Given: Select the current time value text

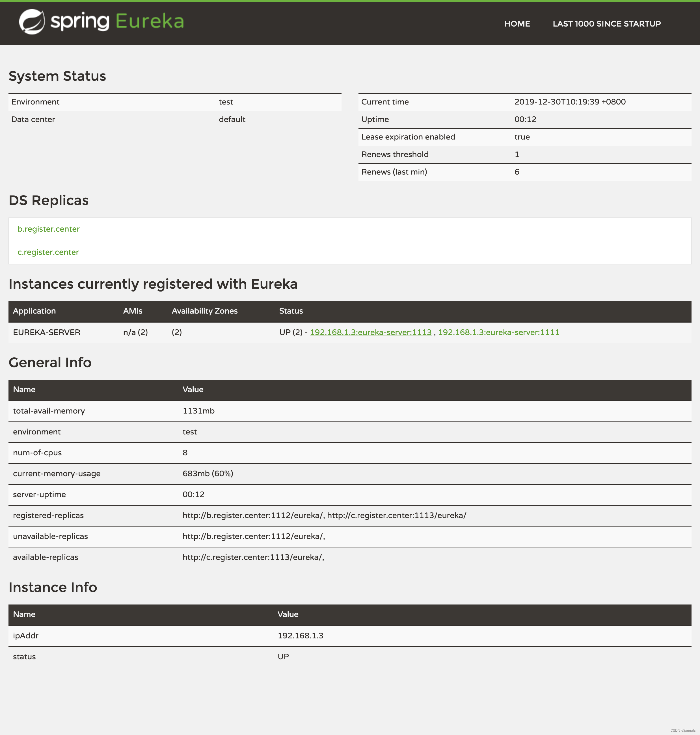Looking at the screenshot, I should 570,102.
